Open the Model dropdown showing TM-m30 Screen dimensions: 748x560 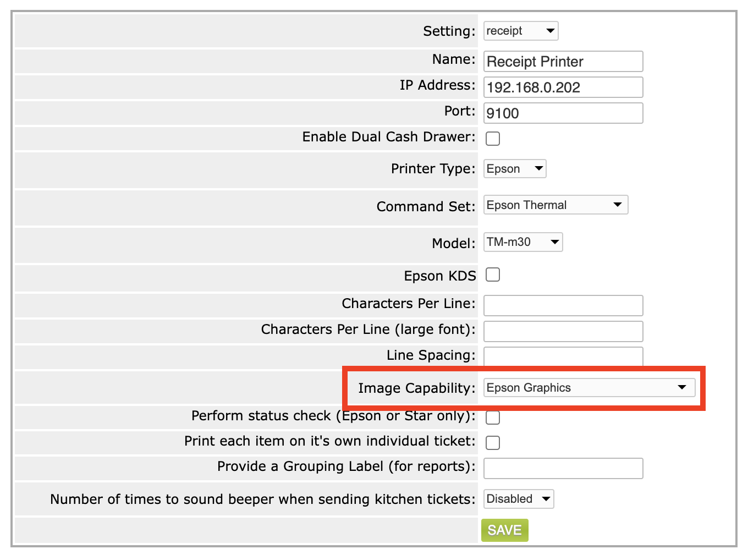[522, 242]
